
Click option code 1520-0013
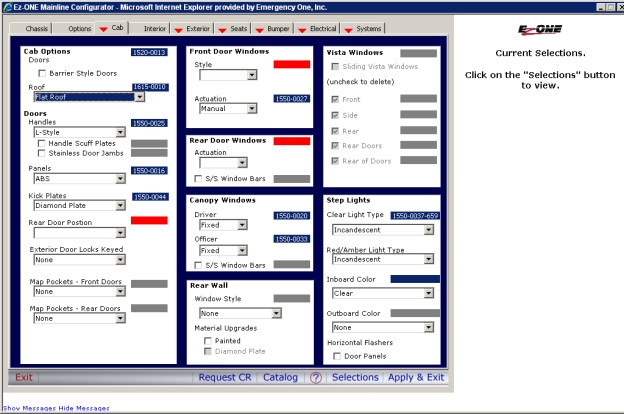coord(149,53)
